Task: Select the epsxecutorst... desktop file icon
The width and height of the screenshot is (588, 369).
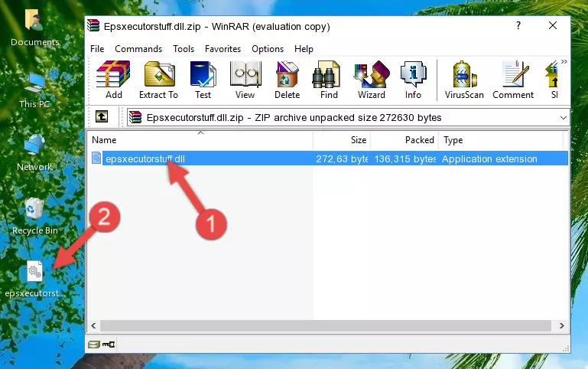Action: point(34,279)
